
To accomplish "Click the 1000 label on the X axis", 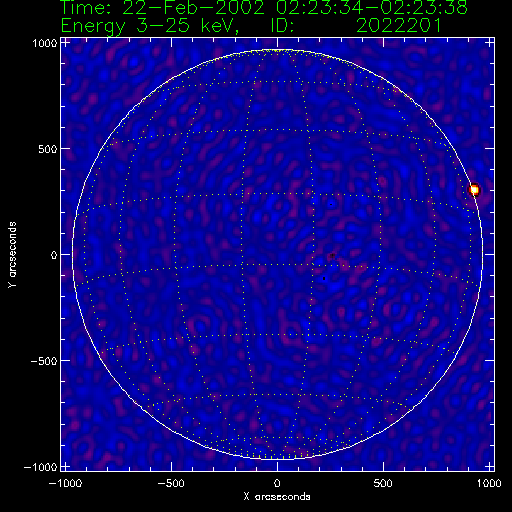I will 489,483.
